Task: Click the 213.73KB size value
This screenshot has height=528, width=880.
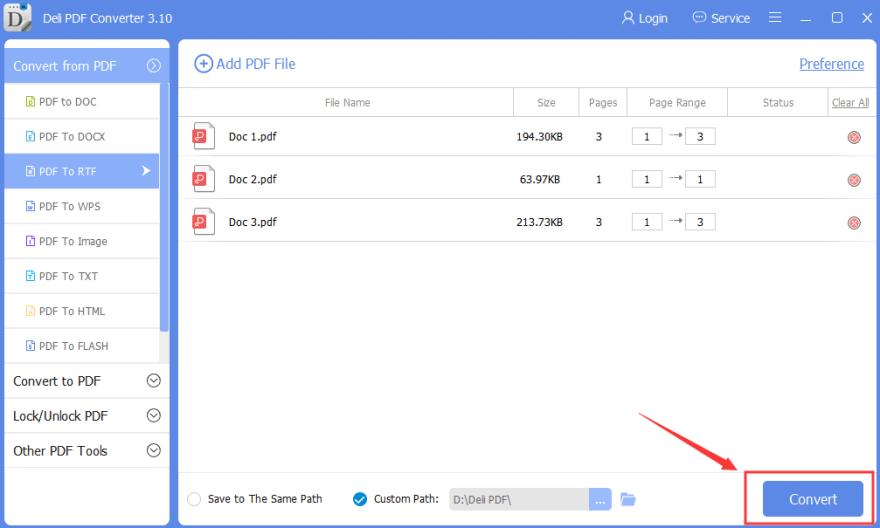Action: pyautogui.click(x=539, y=222)
